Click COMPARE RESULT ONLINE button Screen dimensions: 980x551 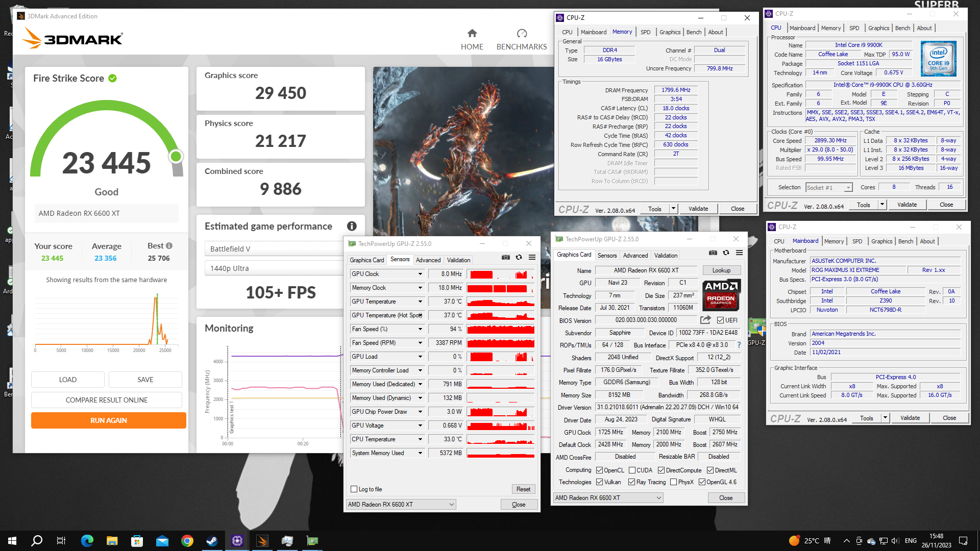pos(107,400)
